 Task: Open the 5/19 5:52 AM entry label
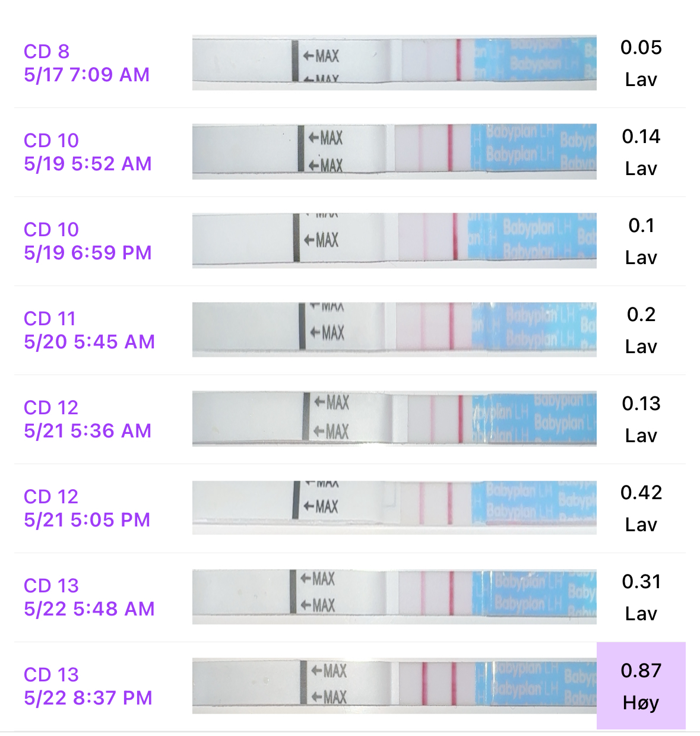point(88,152)
